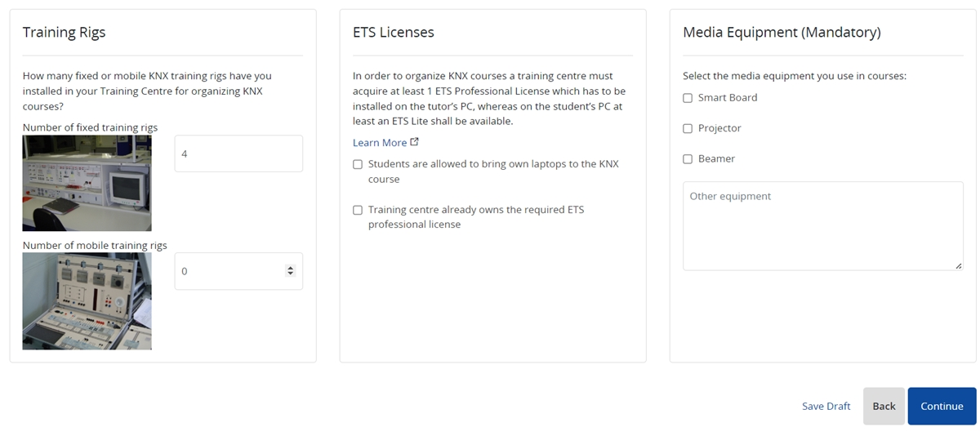
Task: Click the mobile training rig photo
Action: click(x=87, y=301)
